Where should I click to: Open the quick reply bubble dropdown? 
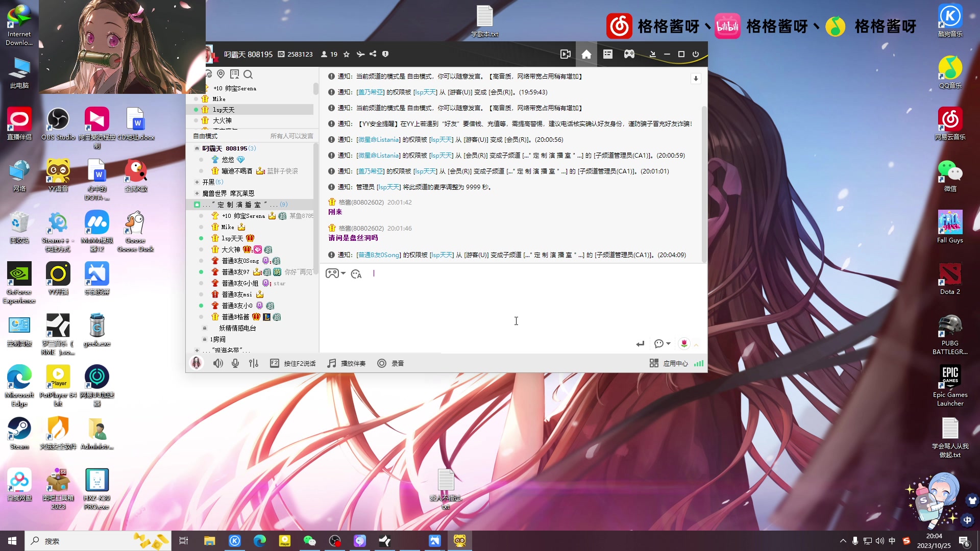tap(662, 344)
